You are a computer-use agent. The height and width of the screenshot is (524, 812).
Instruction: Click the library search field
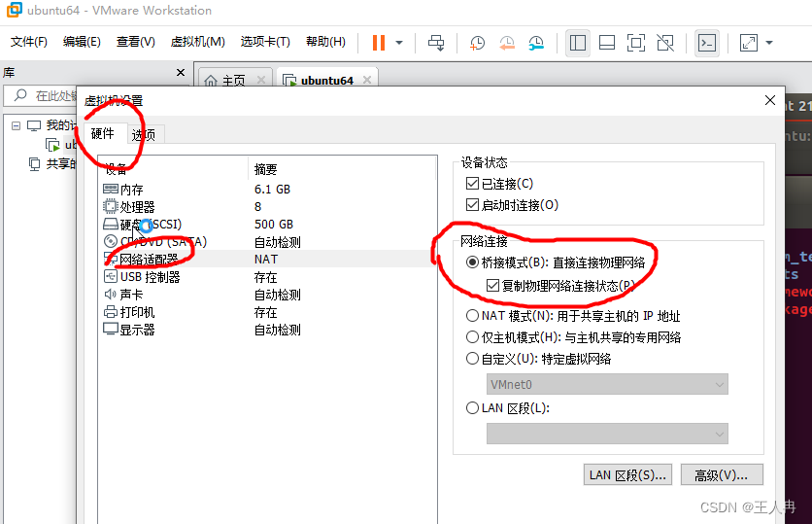click(42, 95)
